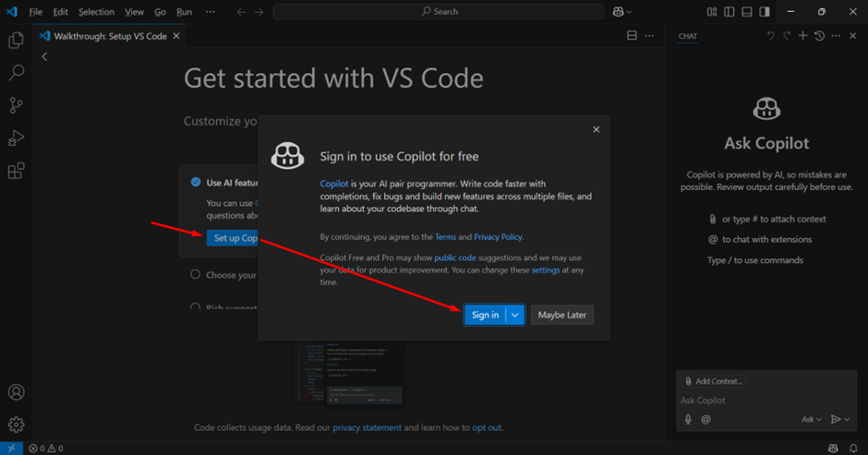Click the chat redo arrow icon
868x455 pixels.
(787, 36)
